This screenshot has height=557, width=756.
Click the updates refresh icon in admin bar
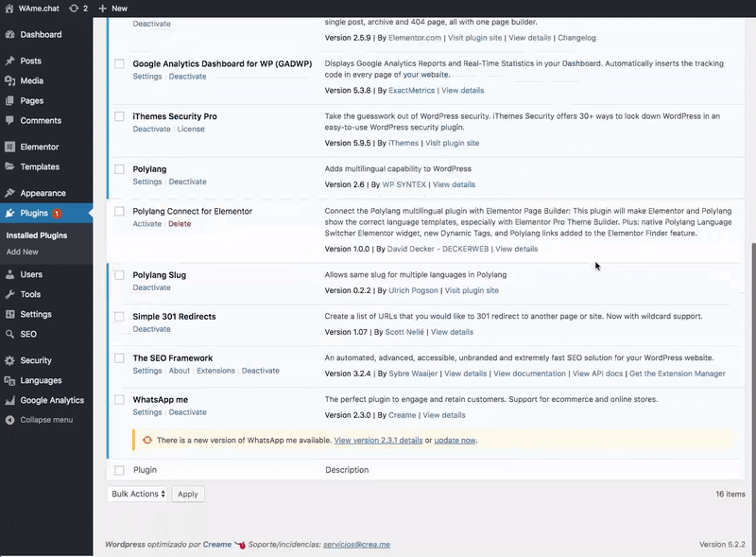pyautogui.click(x=74, y=8)
